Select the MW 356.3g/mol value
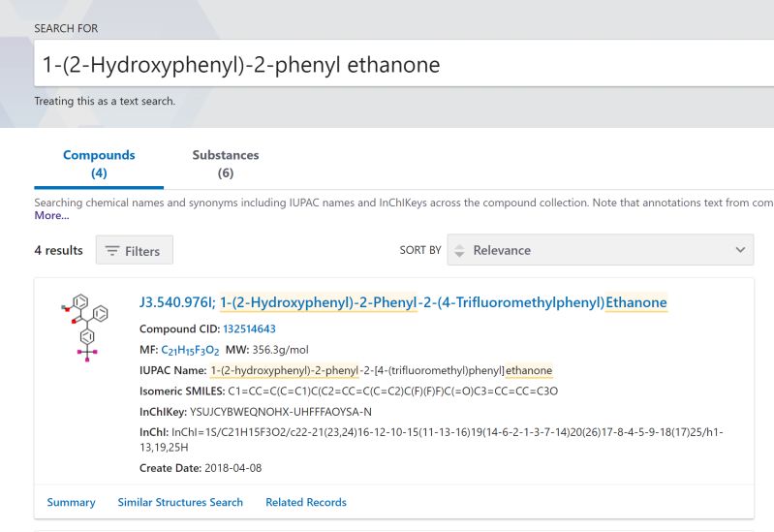Screen dimensions: 774x532 (280, 350)
